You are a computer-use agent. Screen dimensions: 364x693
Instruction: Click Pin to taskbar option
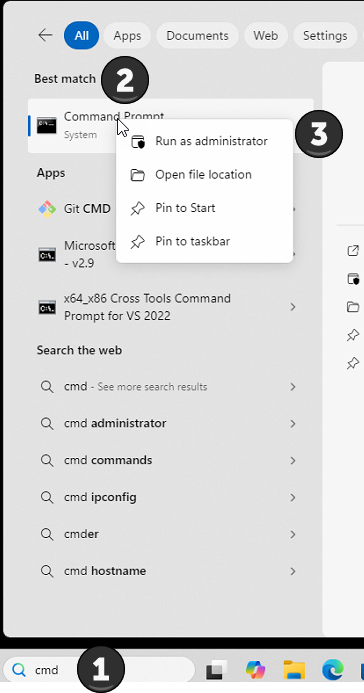tap(204, 242)
